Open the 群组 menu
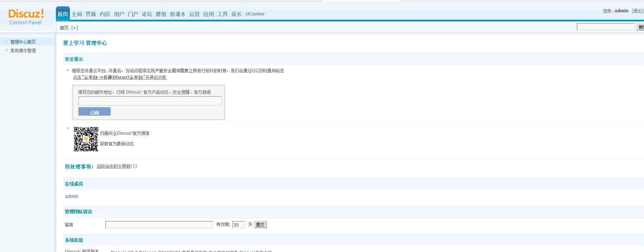Screen dimensions: 644x252 tap(161, 14)
